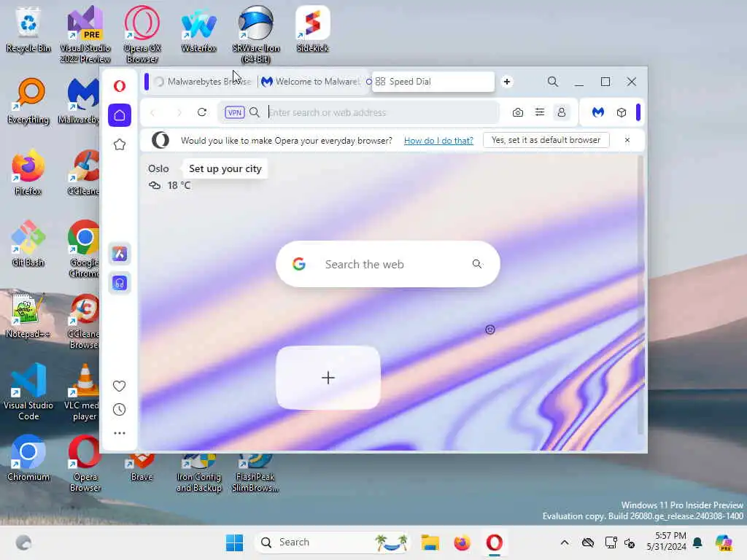Click 'Set up your city' weather button

[x=225, y=168]
